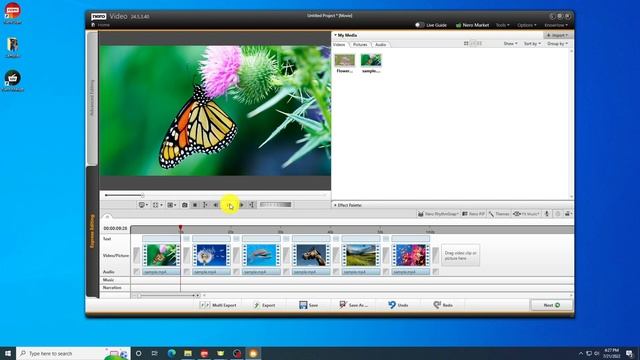This screenshot has height=360, width=640.
Task: Adjust the preview volume level bar
Action: click(276, 204)
